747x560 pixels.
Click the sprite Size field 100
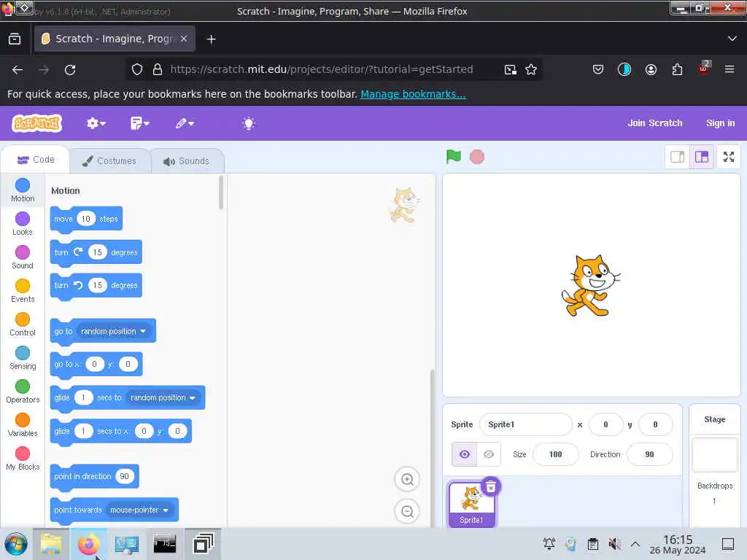(x=555, y=454)
